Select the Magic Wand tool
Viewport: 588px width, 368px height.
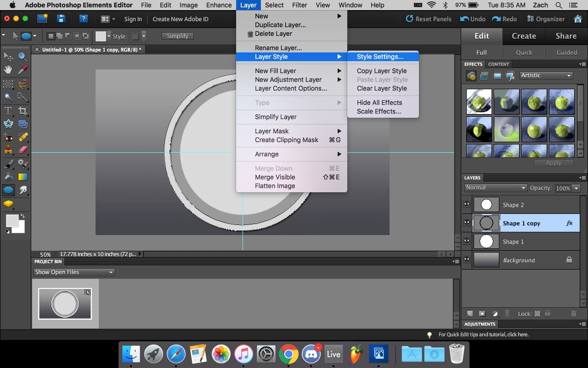coord(8,97)
